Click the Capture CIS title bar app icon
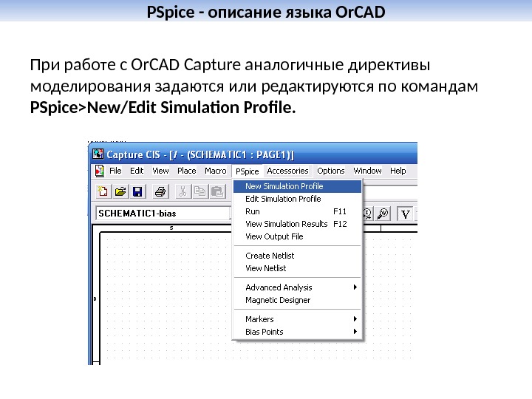The image size is (532, 399). click(x=98, y=154)
